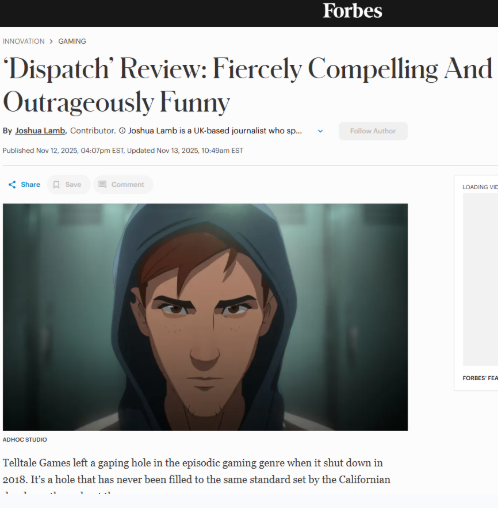This screenshot has width=498, height=508.
Task: Expand the author bio chevron
Action: [320, 131]
